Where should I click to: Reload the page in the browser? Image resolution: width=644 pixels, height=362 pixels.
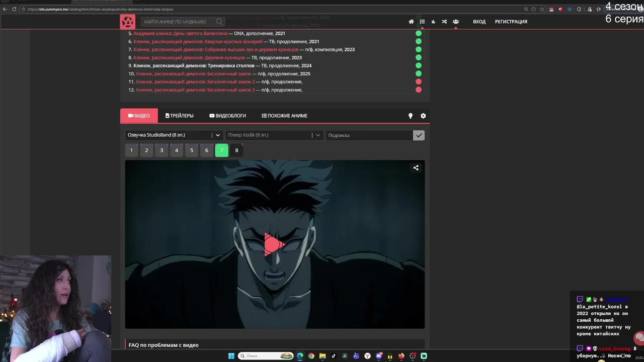pyautogui.click(x=14, y=9)
